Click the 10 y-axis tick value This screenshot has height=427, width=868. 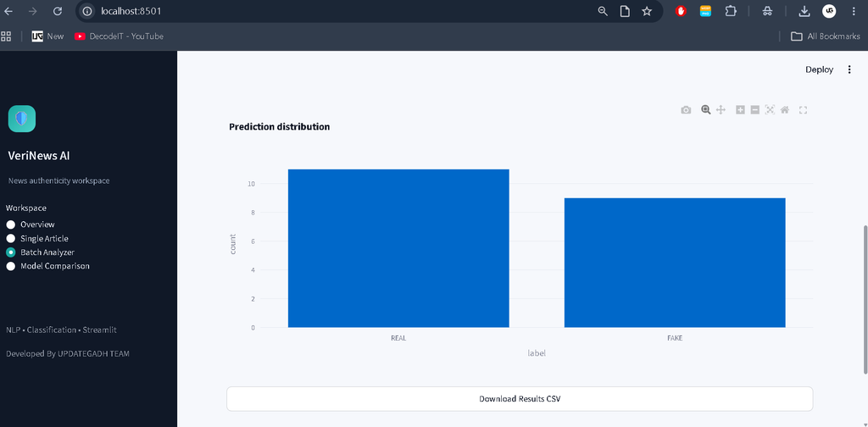[251, 184]
